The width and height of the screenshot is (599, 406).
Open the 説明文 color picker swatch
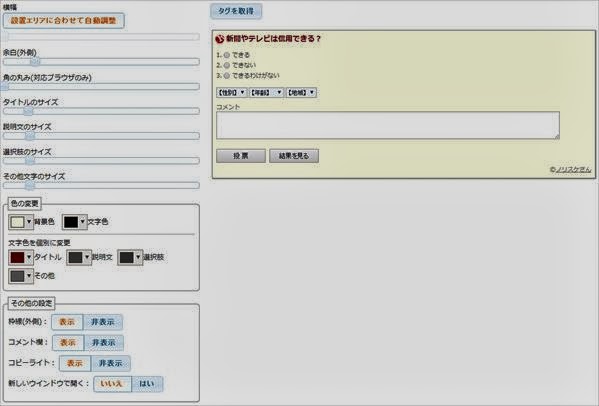pos(79,257)
